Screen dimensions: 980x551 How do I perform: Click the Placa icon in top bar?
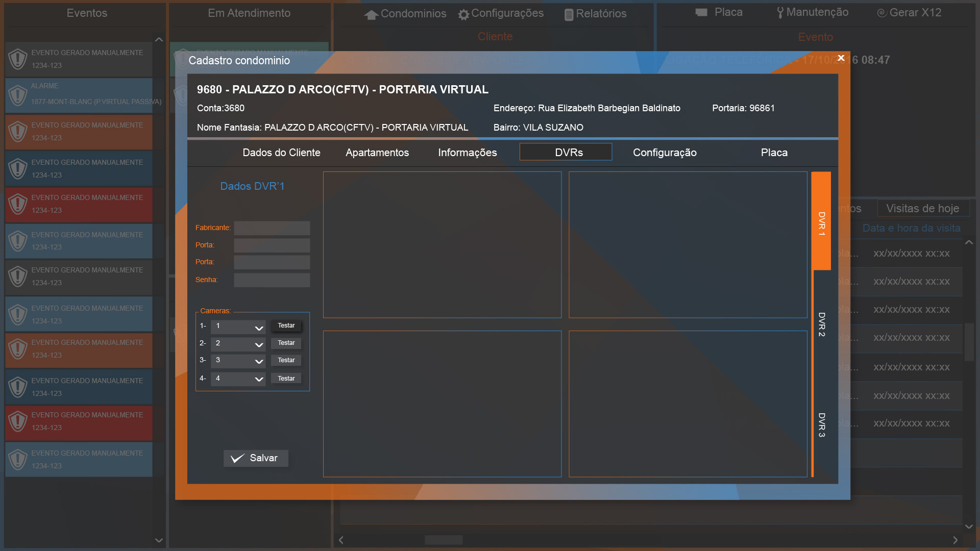point(701,12)
